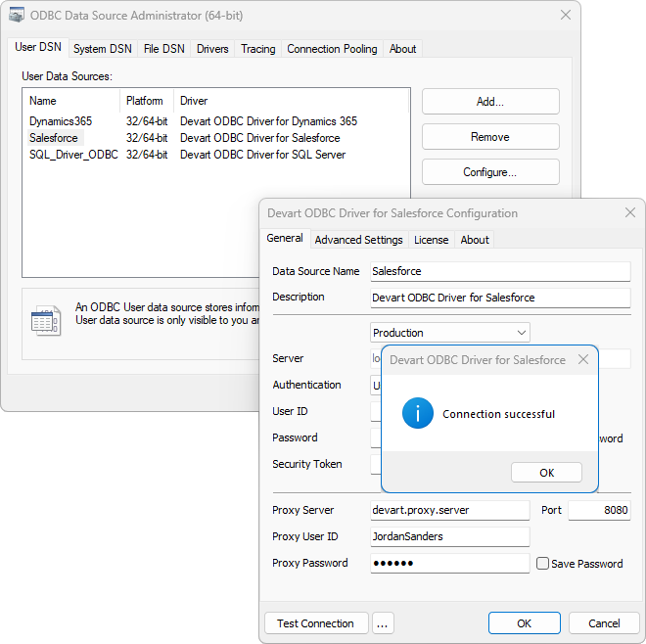646x644 pixels.
Task: Click the Add... button
Action: tap(490, 102)
